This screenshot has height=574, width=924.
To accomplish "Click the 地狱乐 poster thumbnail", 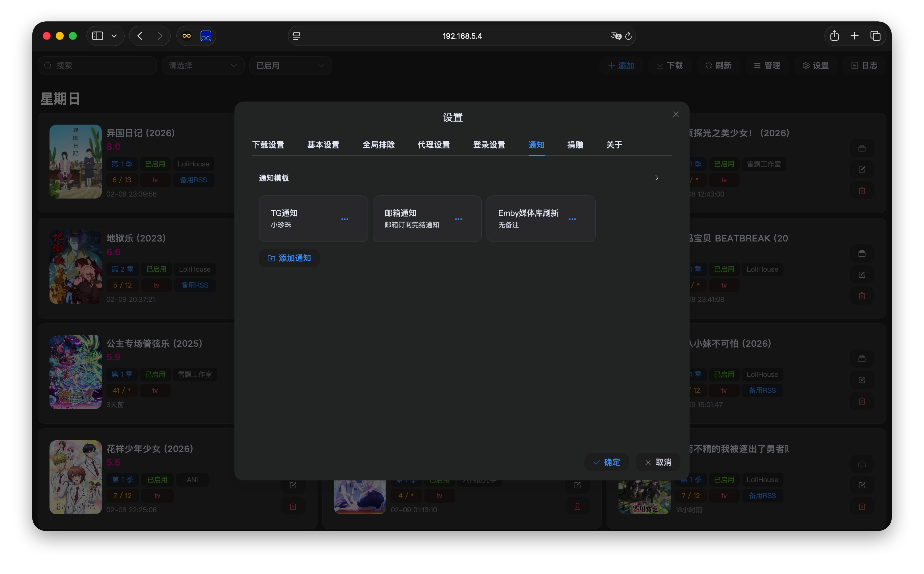I will point(75,266).
